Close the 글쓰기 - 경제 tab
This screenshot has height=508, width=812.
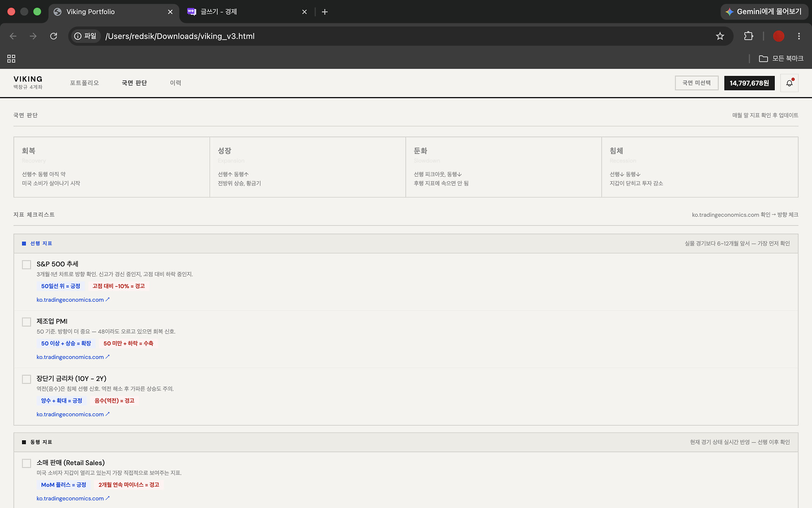tap(304, 12)
